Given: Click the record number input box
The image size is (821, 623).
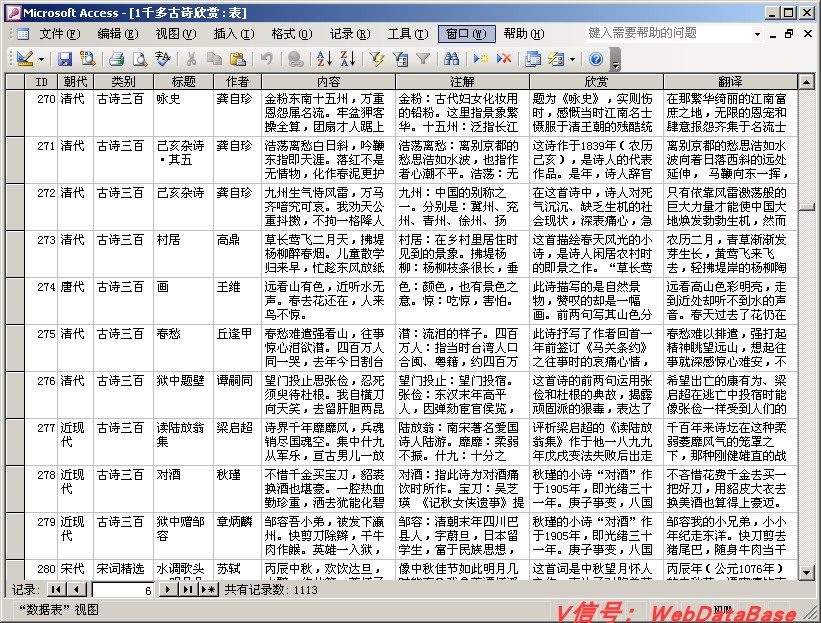Looking at the screenshot, I should pos(123,591).
